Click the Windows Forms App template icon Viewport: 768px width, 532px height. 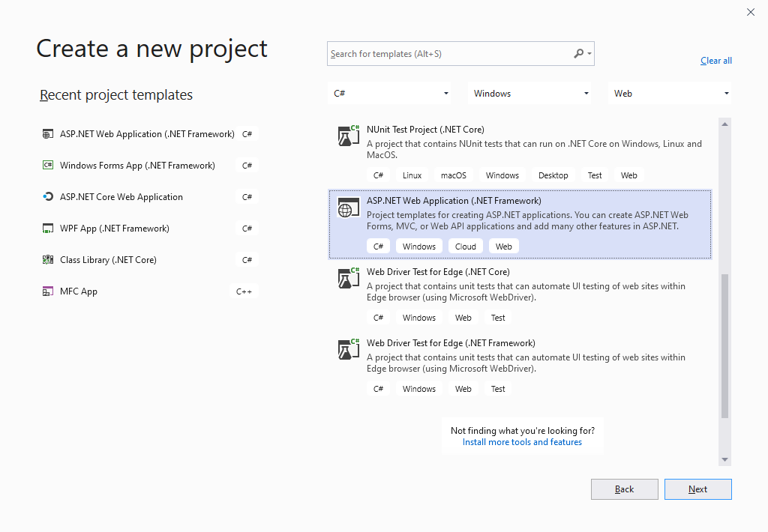pyautogui.click(x=47, y=166)
